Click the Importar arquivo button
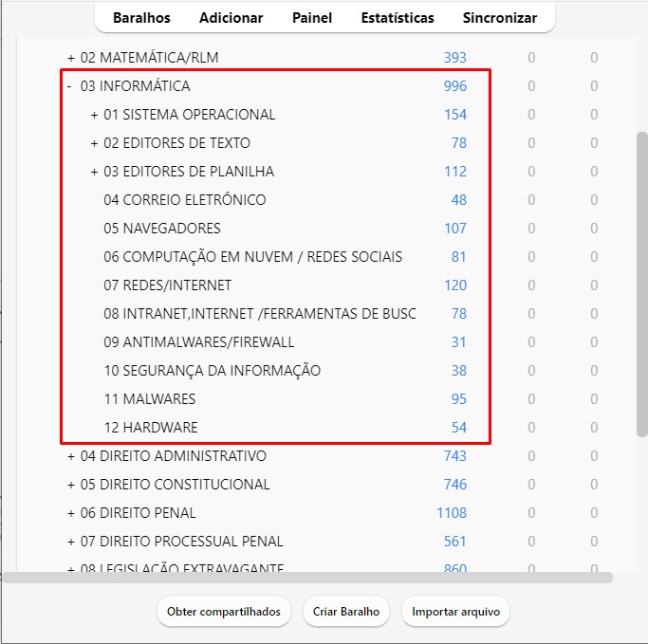This screenshot has width=648, height=644. (455, 612)
